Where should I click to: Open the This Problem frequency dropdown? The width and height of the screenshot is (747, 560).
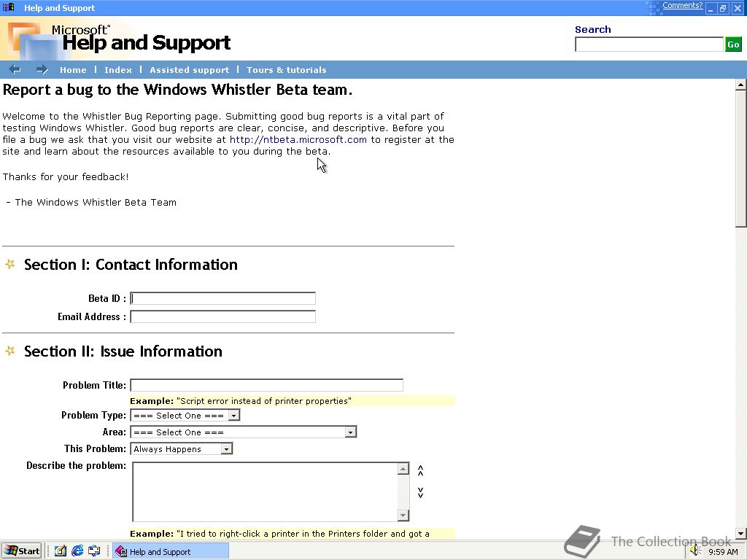(x=182, y=448)
